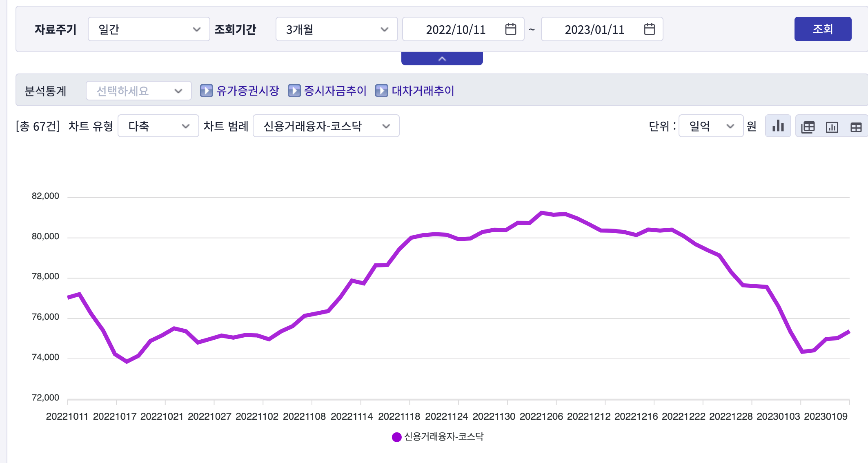Open the 자료주기 일간 dropdown
This screenshot has width=868, height=463.
click(x=149, y=29)
